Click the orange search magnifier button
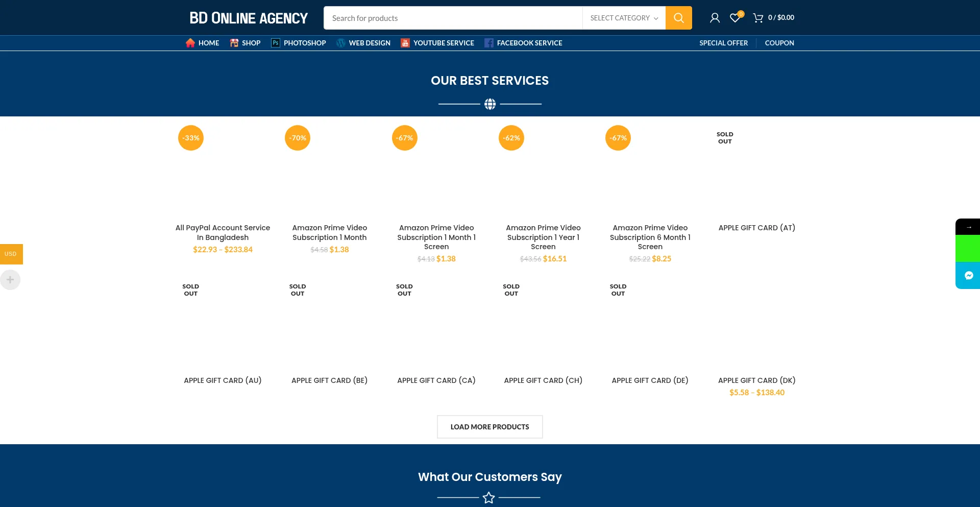This screenshot has height=507, width=980. [678, 18]
